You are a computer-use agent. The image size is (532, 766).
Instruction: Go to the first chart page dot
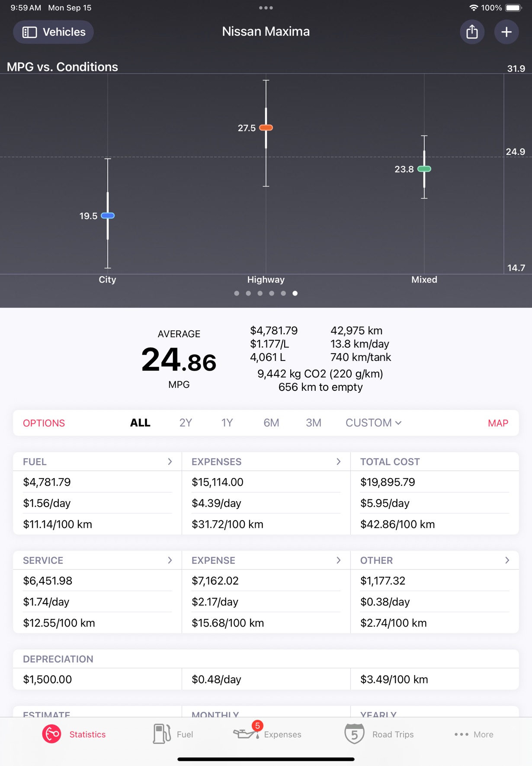237,293
